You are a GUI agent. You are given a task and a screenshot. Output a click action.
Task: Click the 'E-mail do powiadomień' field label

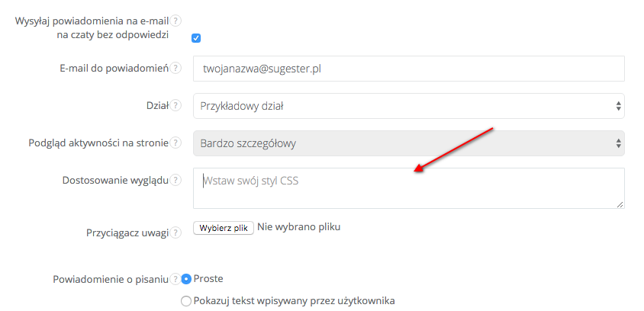[x=114, y=68]
